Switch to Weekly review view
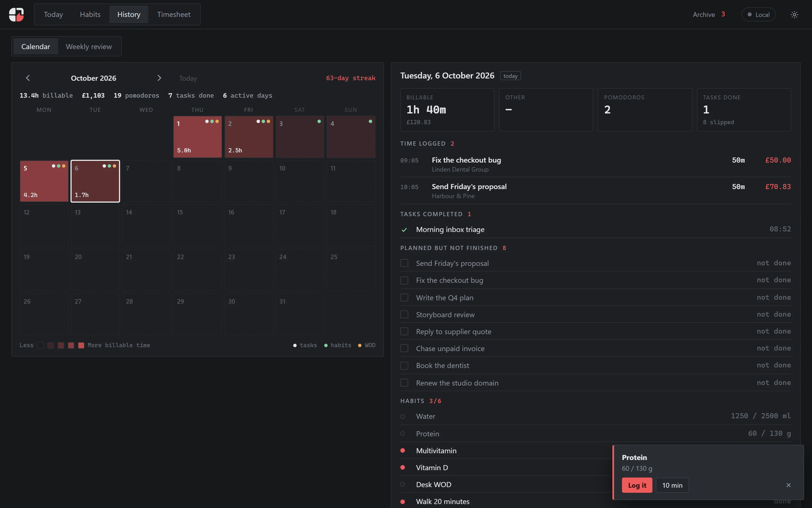The height and width of the screenshot is (508, 812). click(89, 46)
